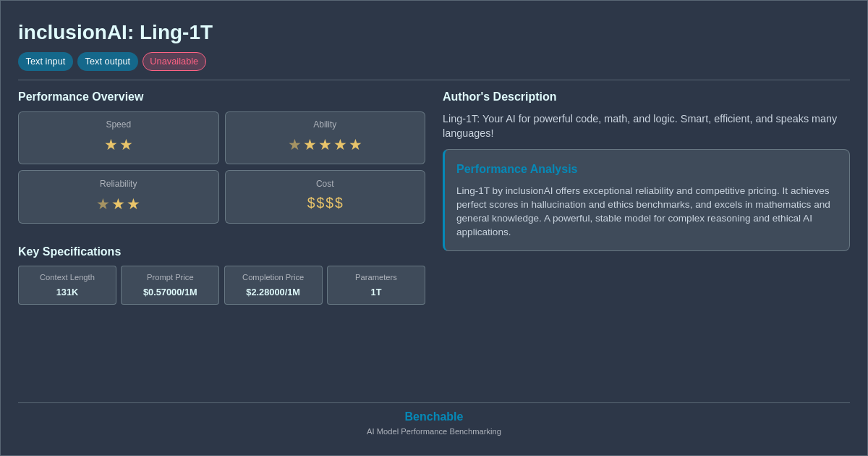Click the Completion Price spec card
The height and width of the screenshot is (456, 868).
pos(273,285)
